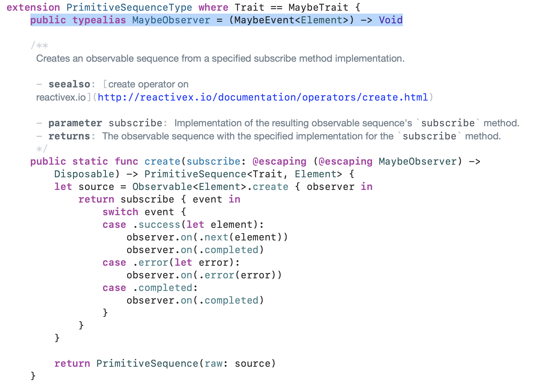Click the word extension at top

click(33, 8)
